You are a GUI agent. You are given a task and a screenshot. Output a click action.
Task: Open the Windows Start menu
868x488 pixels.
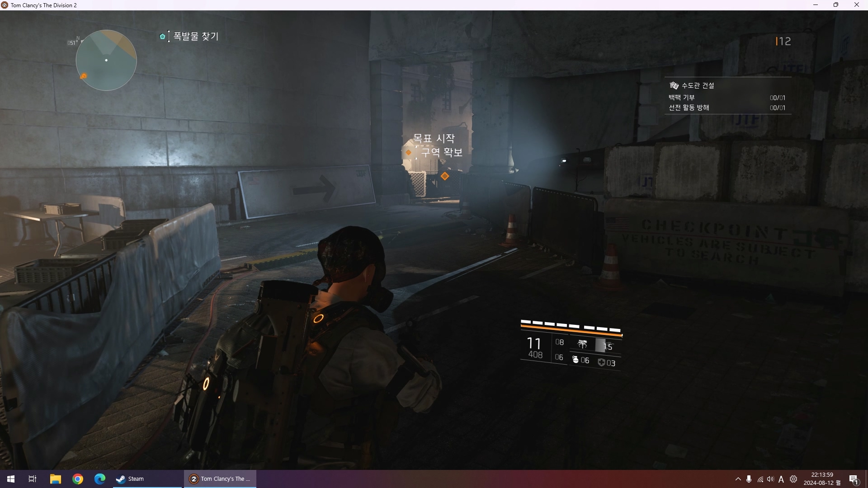[x=11, y=479]
